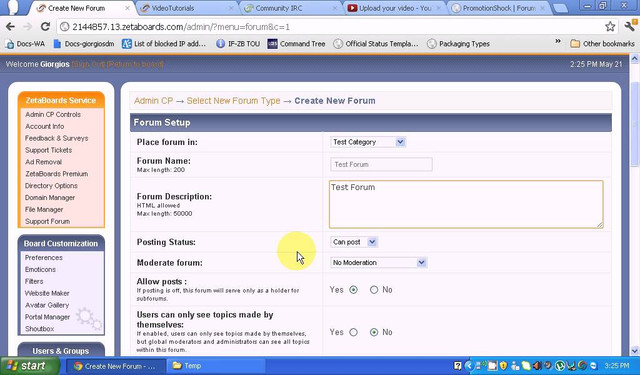Switch to the Upload your video tab
Viewport: 640px width, 375px height.
pos(393,8)
